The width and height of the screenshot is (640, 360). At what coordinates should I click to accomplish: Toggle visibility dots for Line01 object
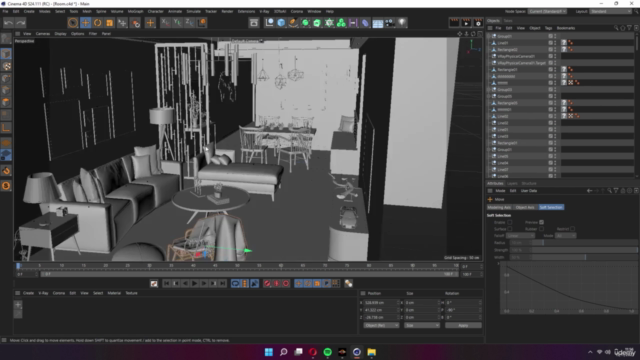point(555,43)
